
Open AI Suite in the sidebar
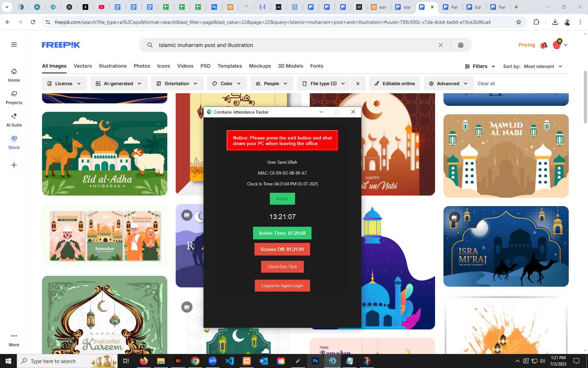pyautogui.click(x=14, y=120)
